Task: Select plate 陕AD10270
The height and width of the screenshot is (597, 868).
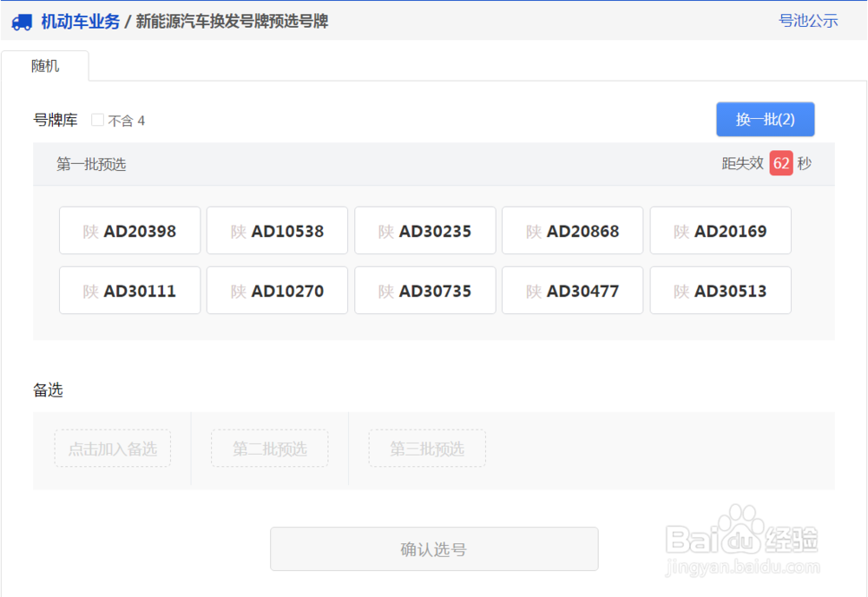Action: pyautogui.click(x=277, y=290)
